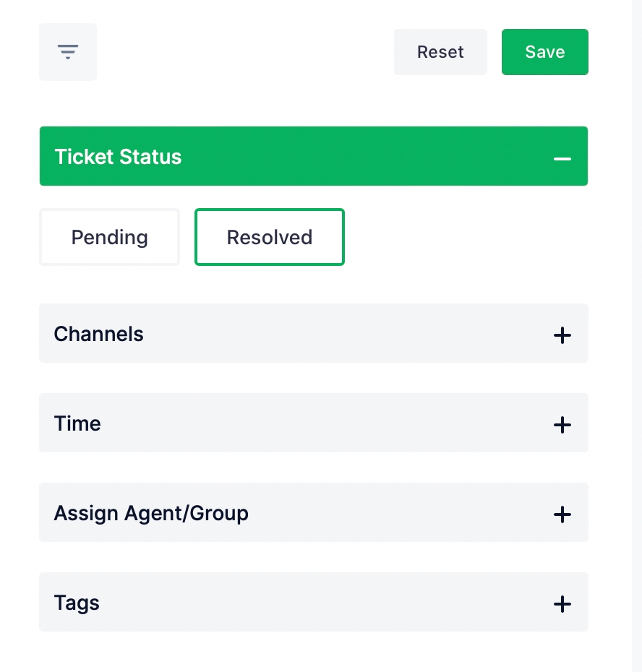Save the filter settings
The height and width of the screenshot is (672, 642).
545,52
